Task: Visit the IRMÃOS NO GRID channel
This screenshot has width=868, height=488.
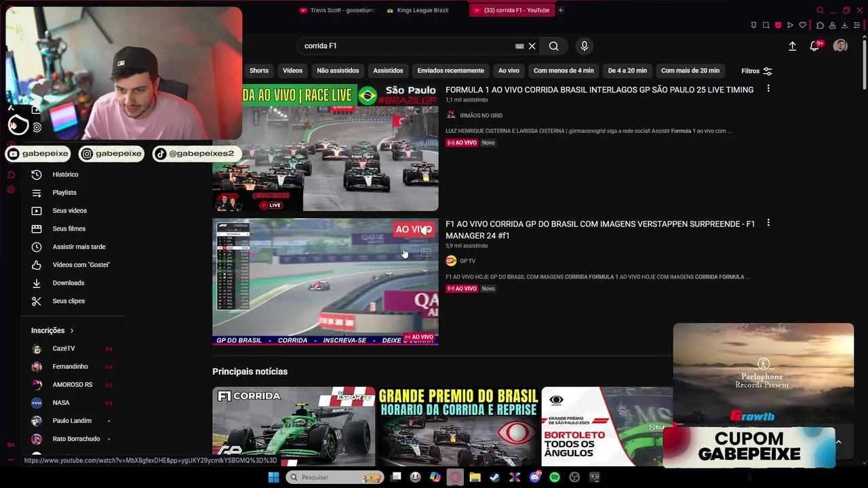Action: pos(481,116)
